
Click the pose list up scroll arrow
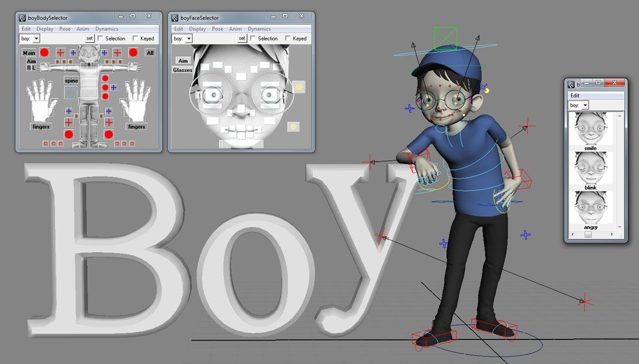pyautogui.click(x=620, y=116)
